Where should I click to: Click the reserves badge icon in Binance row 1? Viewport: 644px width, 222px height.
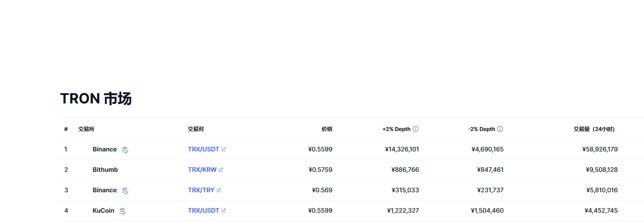pyautogui.click(x=125, y=150)
